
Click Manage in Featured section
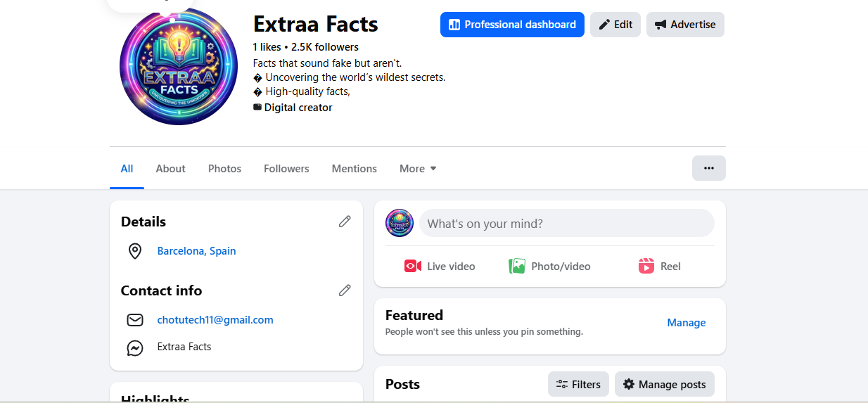pos(686,323)
